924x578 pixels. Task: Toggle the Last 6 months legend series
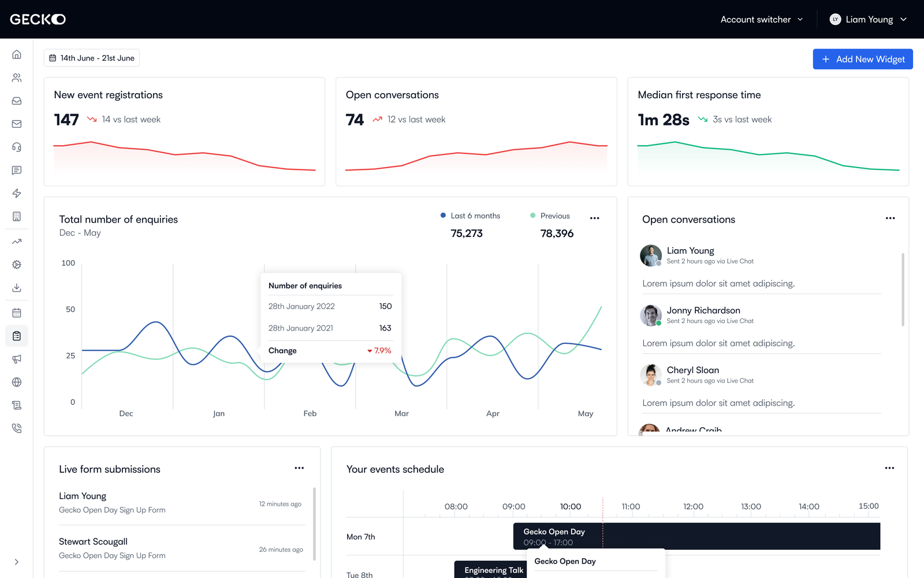pyautogui.click(x=471, y=216)
